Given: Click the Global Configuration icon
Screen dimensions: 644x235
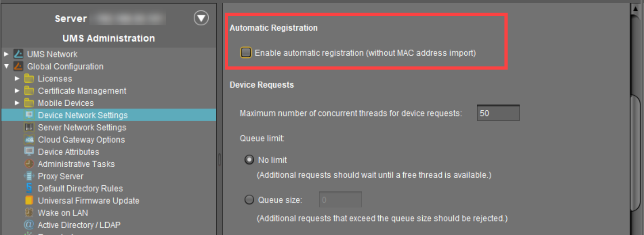Looking at the screenshot, I should click(x=19, y=66).
